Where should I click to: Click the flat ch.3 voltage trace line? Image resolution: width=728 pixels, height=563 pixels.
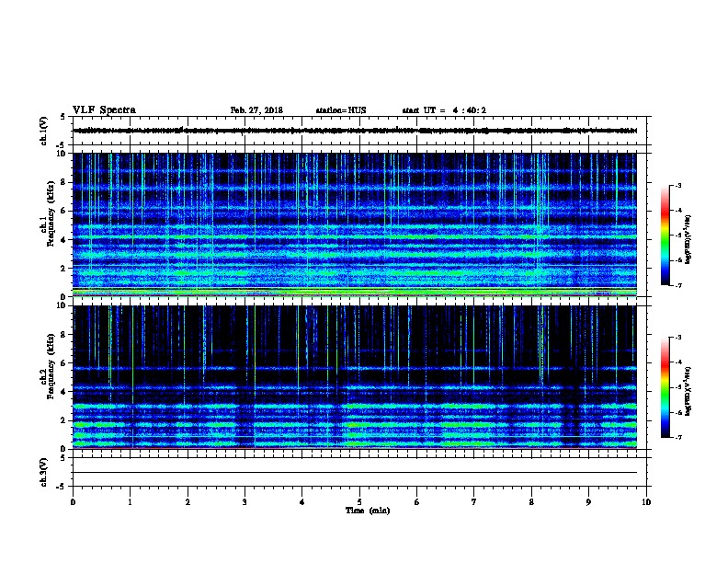355,473
